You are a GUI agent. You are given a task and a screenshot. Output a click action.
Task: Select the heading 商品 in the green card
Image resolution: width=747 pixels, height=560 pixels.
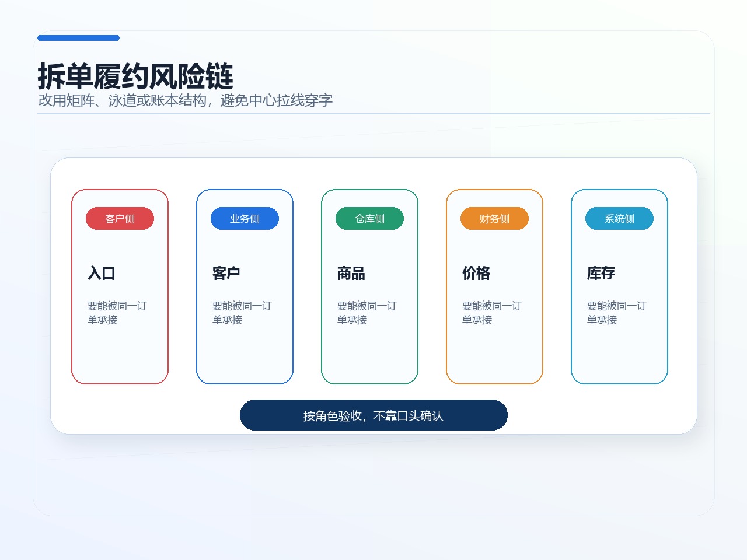click(351, 273)
